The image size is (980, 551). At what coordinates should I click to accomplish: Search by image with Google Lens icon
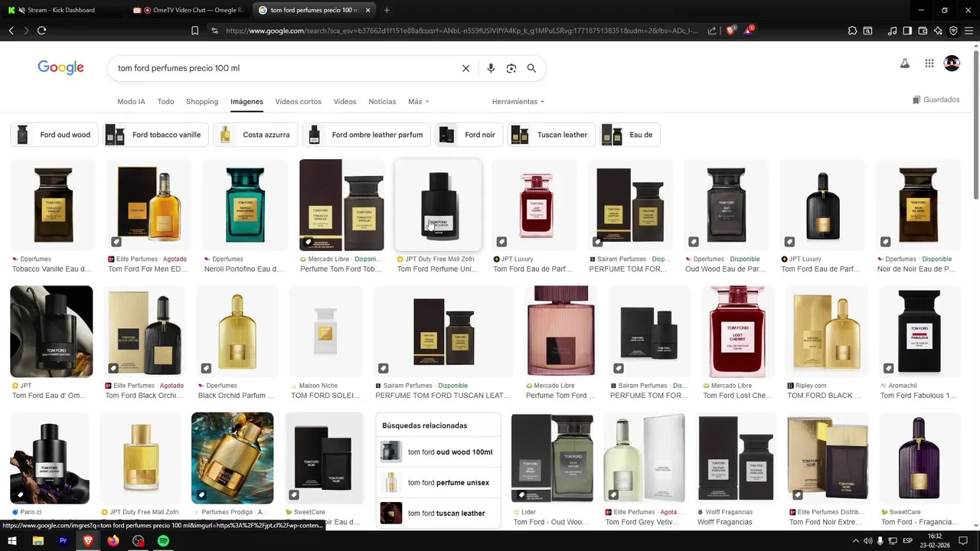(x=511, y=68)
